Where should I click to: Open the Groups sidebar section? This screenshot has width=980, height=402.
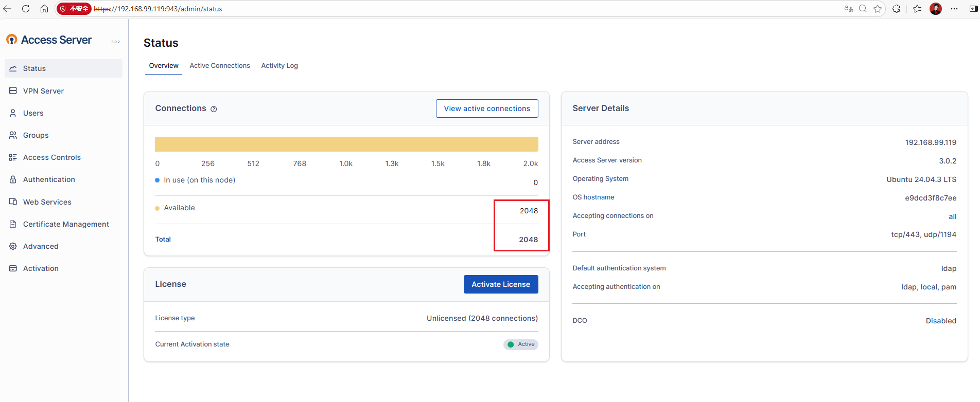[36, 135]
